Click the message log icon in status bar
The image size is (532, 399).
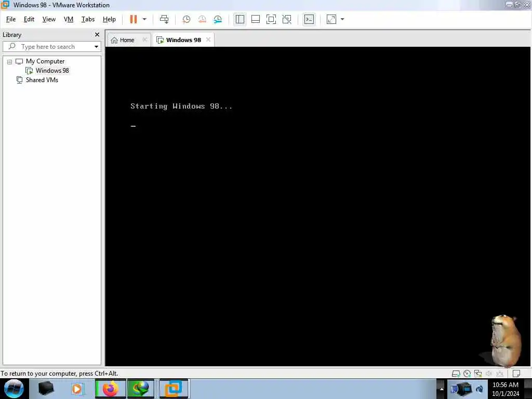coord(516,374)
